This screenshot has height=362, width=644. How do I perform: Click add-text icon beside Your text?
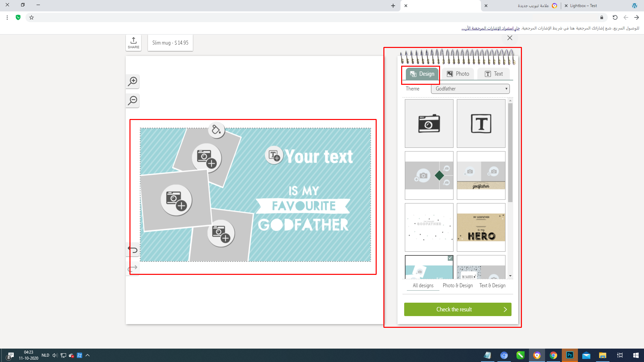click(274, 156)
